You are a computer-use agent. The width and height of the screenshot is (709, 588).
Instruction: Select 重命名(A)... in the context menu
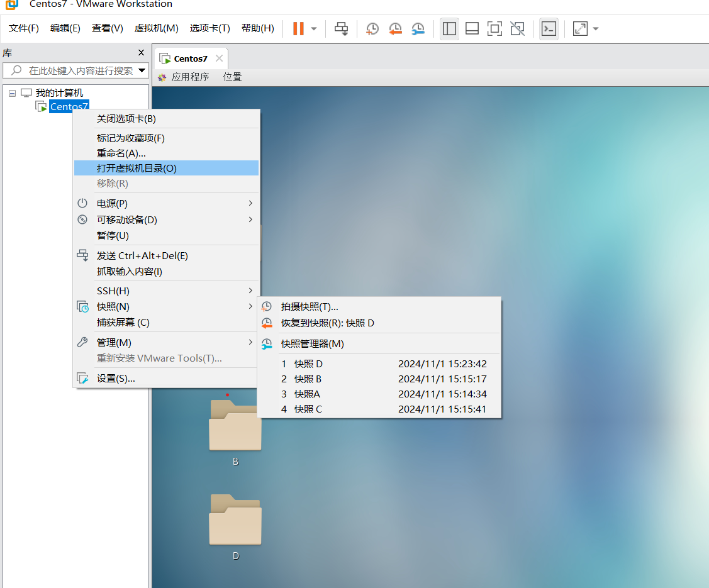pos(166,153)
